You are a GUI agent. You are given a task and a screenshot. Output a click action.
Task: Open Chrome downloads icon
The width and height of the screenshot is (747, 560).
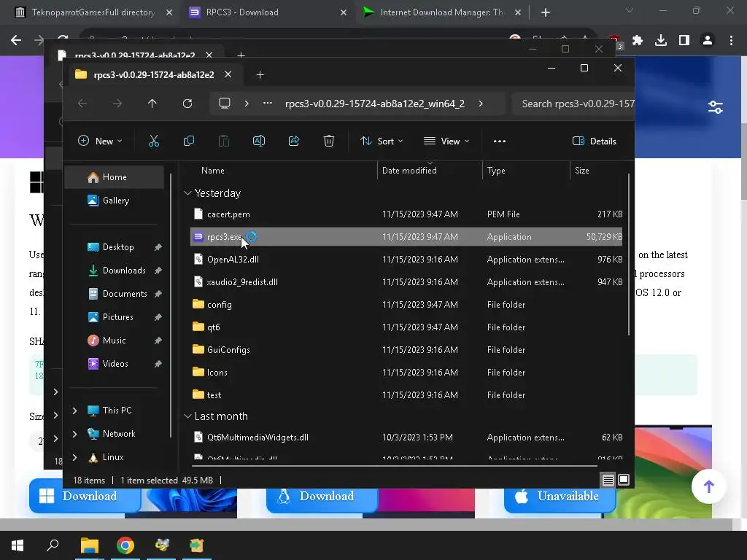(661, 41)
